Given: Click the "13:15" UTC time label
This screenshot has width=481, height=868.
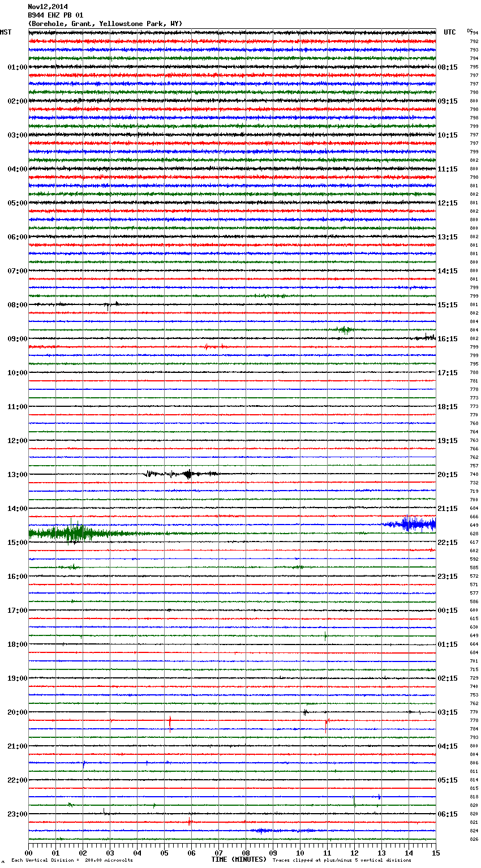Looking at the screenshot, I should tap(448, 237).
